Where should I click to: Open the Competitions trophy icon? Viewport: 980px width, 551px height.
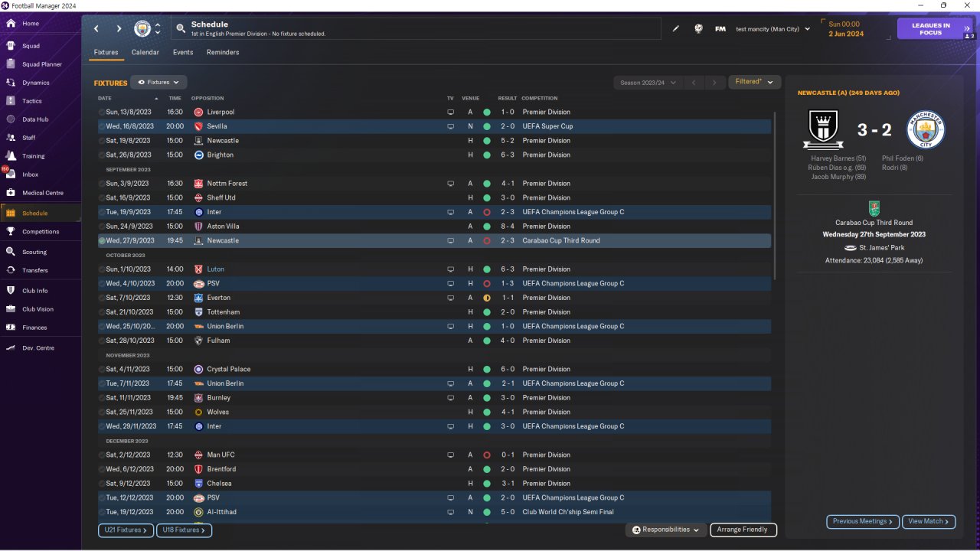tap(11, 231)
